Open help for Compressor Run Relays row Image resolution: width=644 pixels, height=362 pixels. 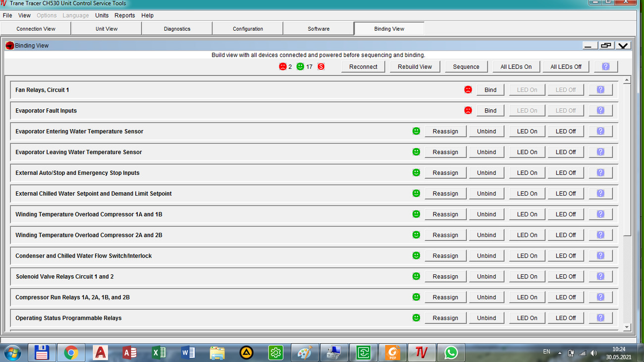[600, 298]
